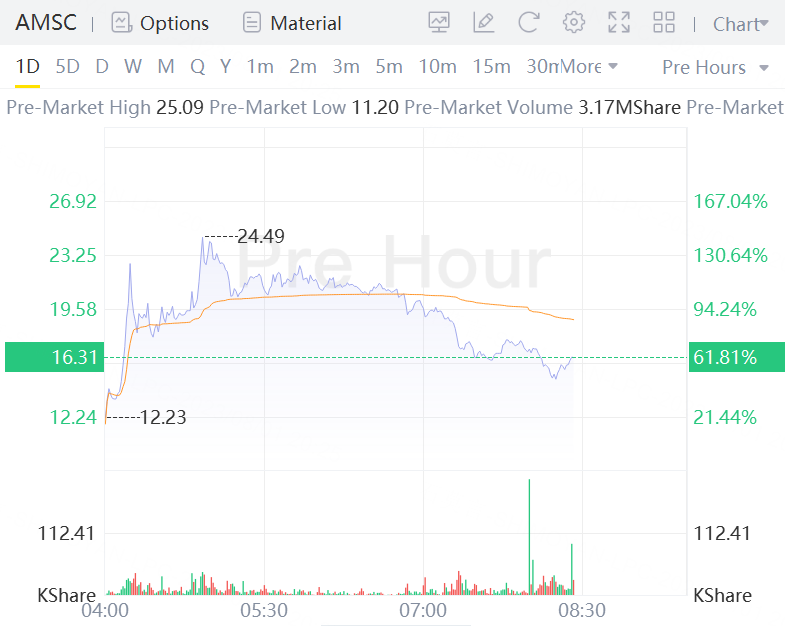The width and height of the screenshot is (785, 626).
Task: Click the tallest green volume bar
Action: (x=529, y=537)
